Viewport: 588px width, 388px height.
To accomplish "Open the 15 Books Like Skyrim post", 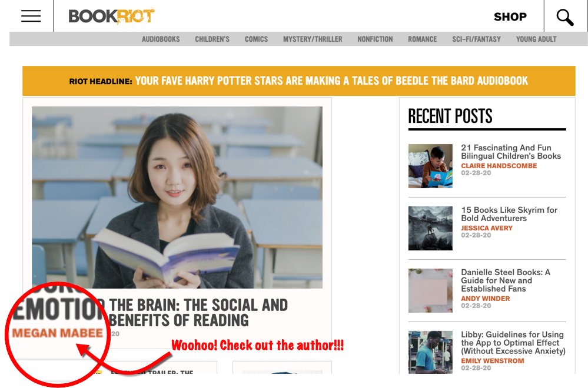I will click(x=509, y=214).
